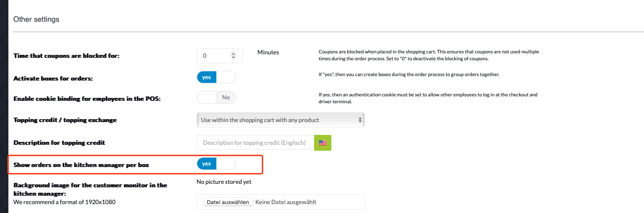Focus the Description for topping credit field
The height and width of the screenshot is (213, 644).
(255, 143)
